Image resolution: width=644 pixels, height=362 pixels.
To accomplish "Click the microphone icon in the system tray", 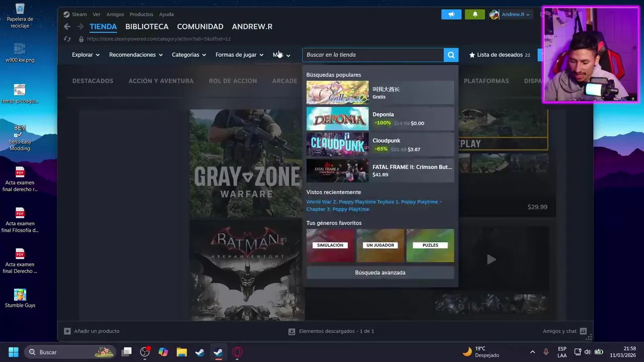I will click(x=546, y=352).
